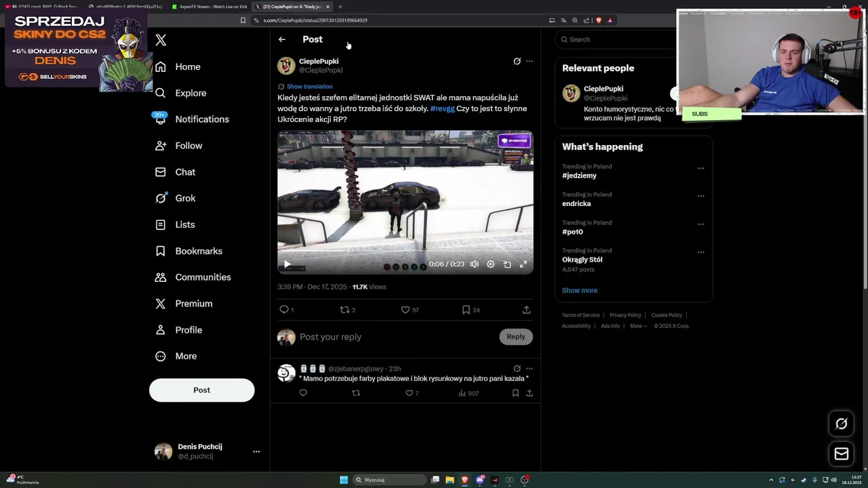Enter video fullscreen mode

point(524,264)
